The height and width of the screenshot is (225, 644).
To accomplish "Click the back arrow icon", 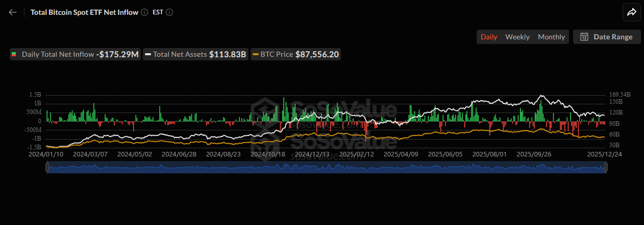I will click(x=13, y=12).
